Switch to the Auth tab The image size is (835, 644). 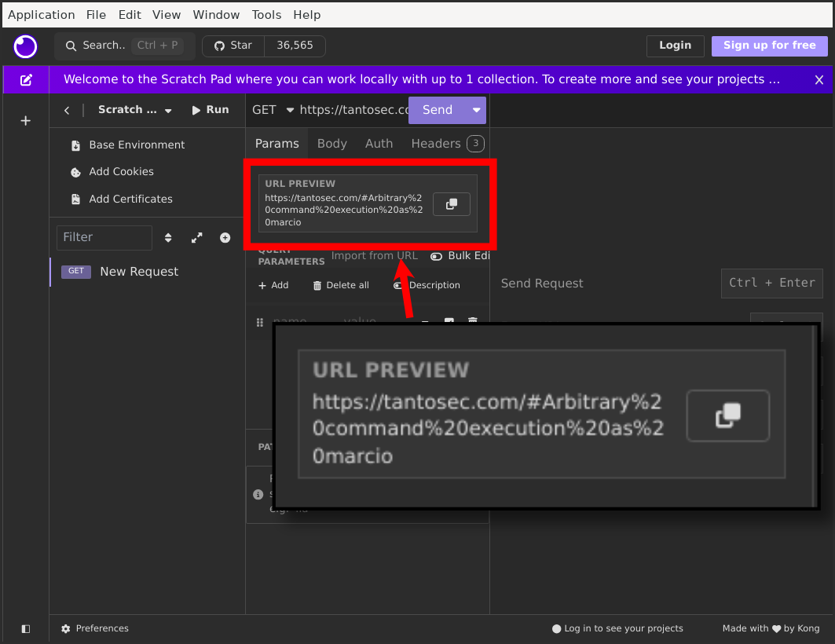click(379, 144)
